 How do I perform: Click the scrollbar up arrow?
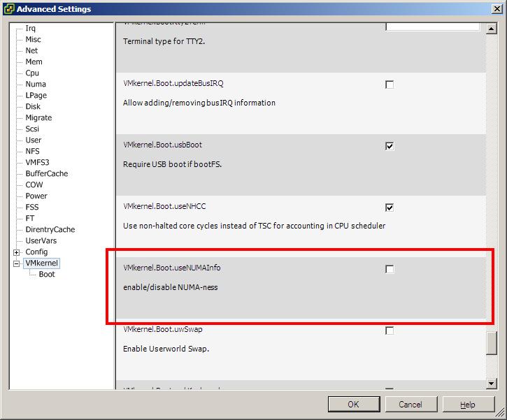[x=492, y=27]
